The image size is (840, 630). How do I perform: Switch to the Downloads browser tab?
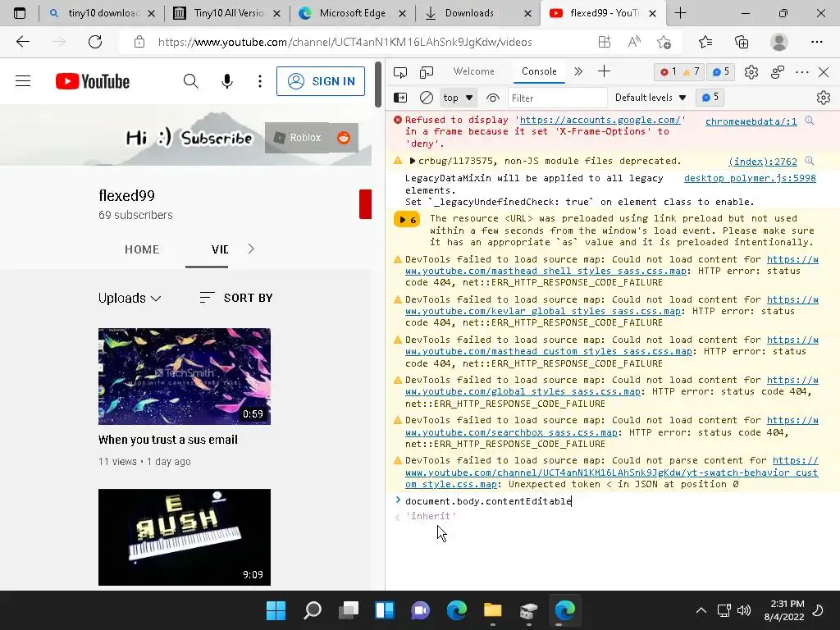469,13
